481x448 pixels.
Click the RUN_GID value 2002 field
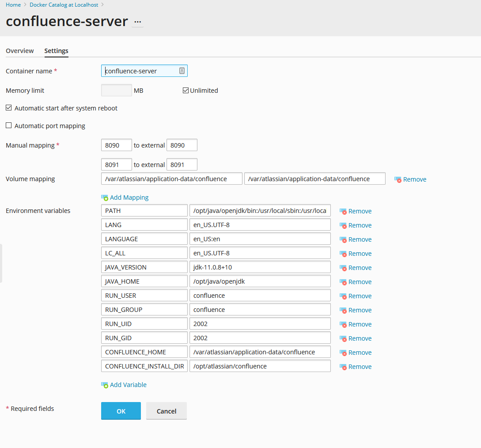pyautogui.click(x=260, y=338)
